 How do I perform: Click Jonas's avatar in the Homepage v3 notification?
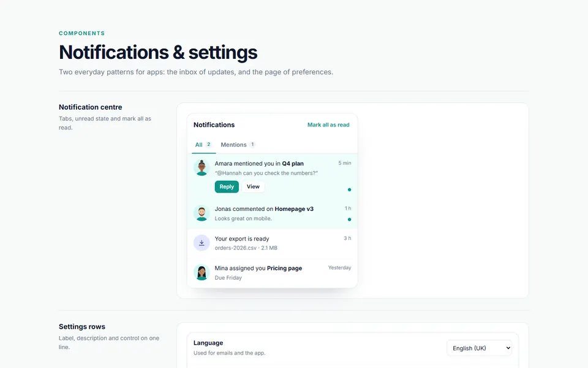pos(202,213)
